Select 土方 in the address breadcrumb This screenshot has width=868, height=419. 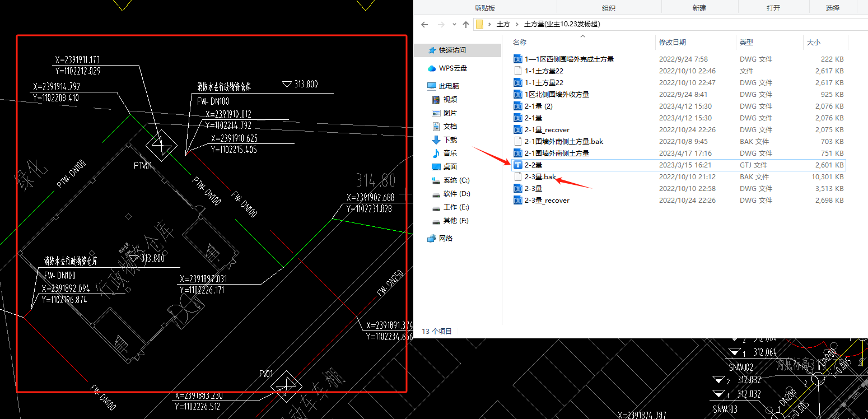tap(503, 24)
